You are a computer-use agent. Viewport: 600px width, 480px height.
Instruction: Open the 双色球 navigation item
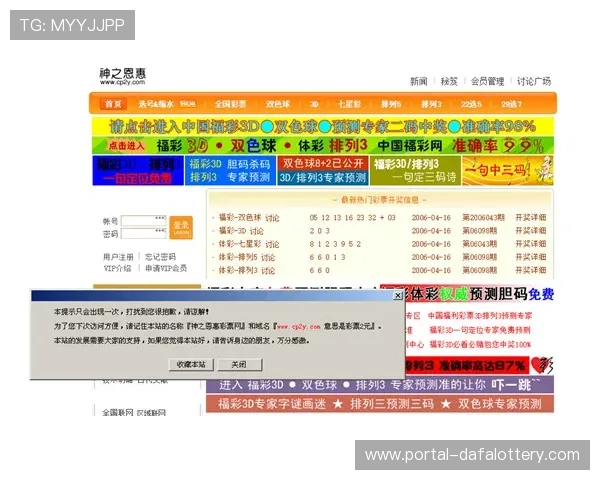click(278, 104)
